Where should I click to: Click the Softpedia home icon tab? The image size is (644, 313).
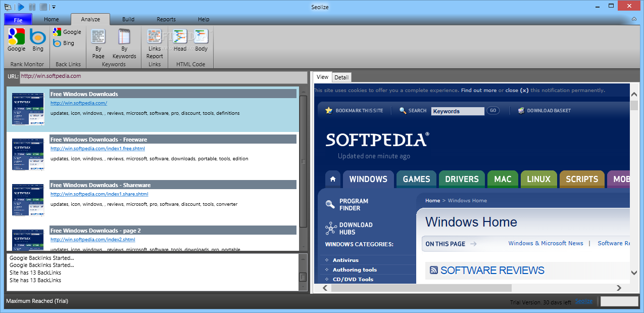332,179
